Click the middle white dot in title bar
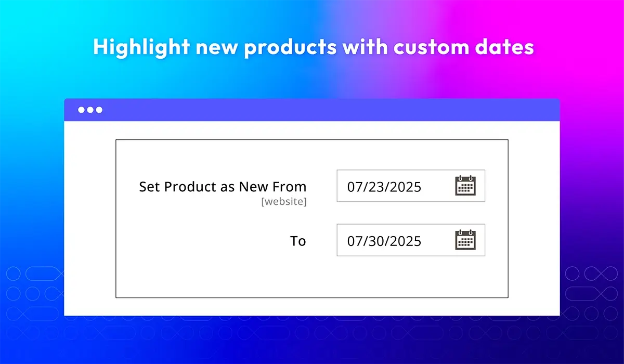This screenshot has width=624, height=364. pos(90,110)
